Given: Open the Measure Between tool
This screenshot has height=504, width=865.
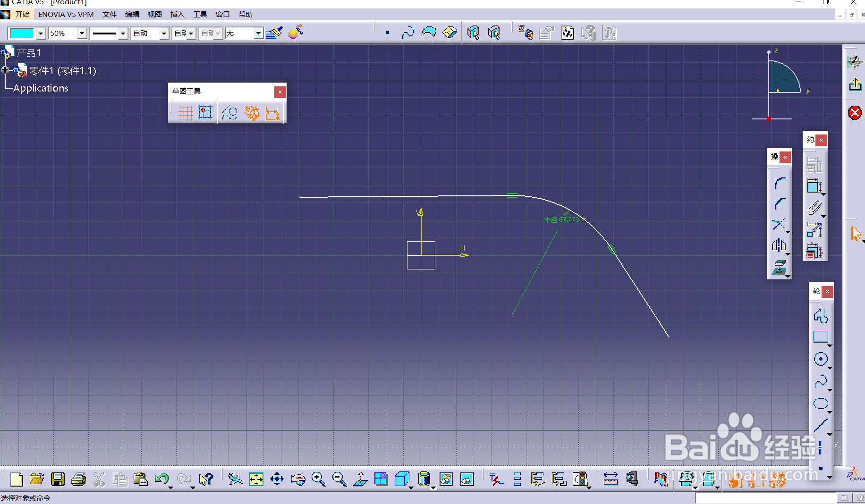Looking at the screenshot, I should [x=611, y=479].
